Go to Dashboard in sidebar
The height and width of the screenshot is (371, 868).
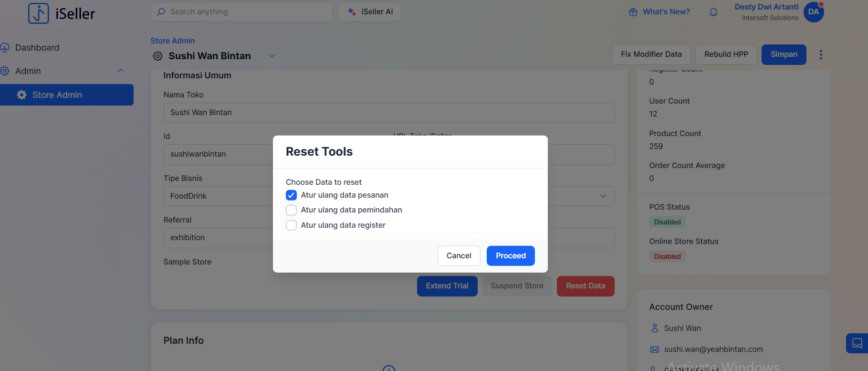tap(37, 48)
